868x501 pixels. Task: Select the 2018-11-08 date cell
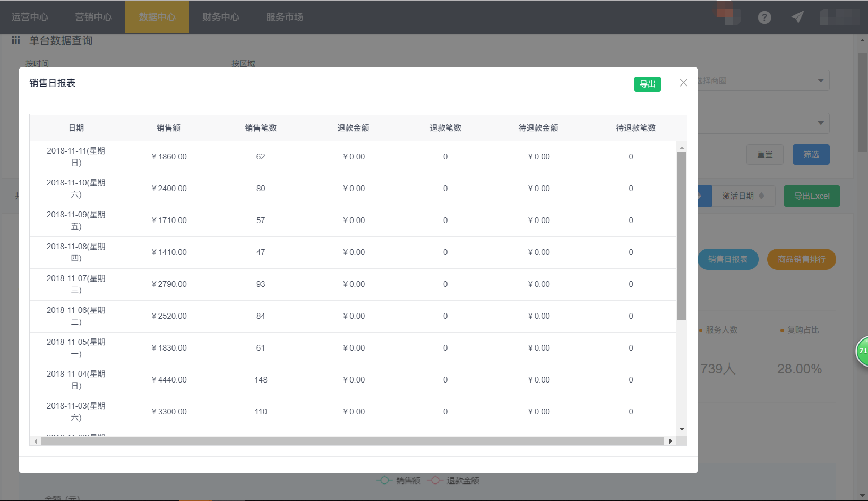pos(76,252)
